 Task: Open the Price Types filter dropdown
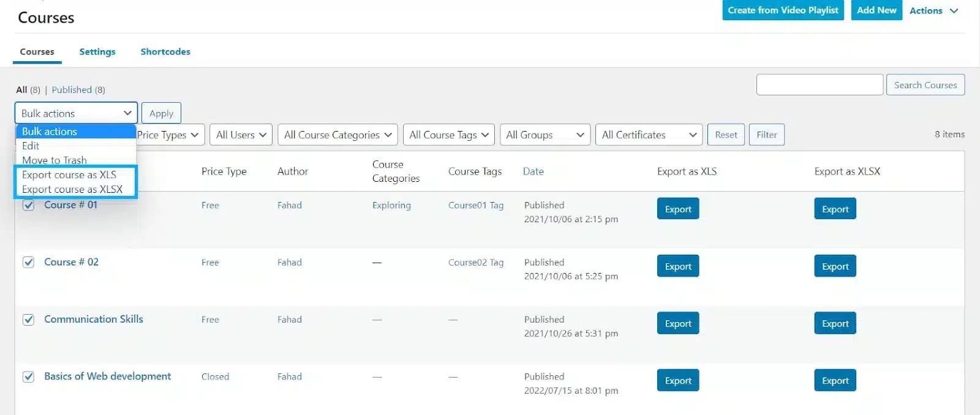tap(169, 135)
